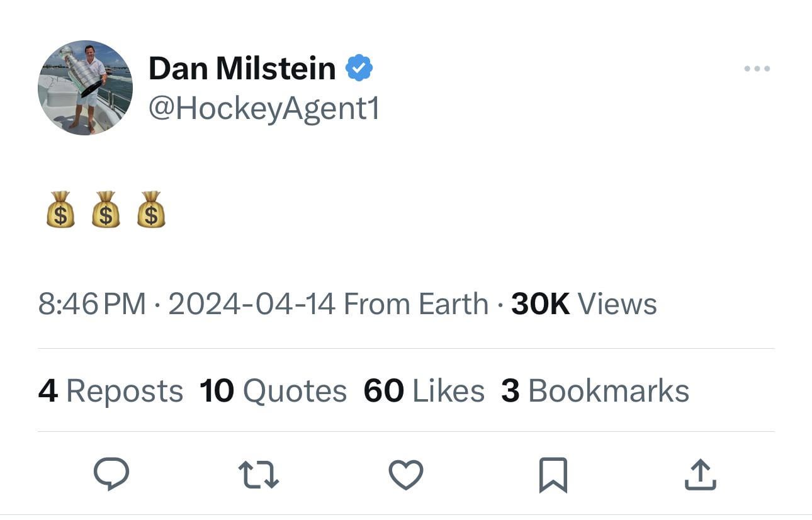
Task: Click the Dan Milstein display name
Action: pos(242,68)
